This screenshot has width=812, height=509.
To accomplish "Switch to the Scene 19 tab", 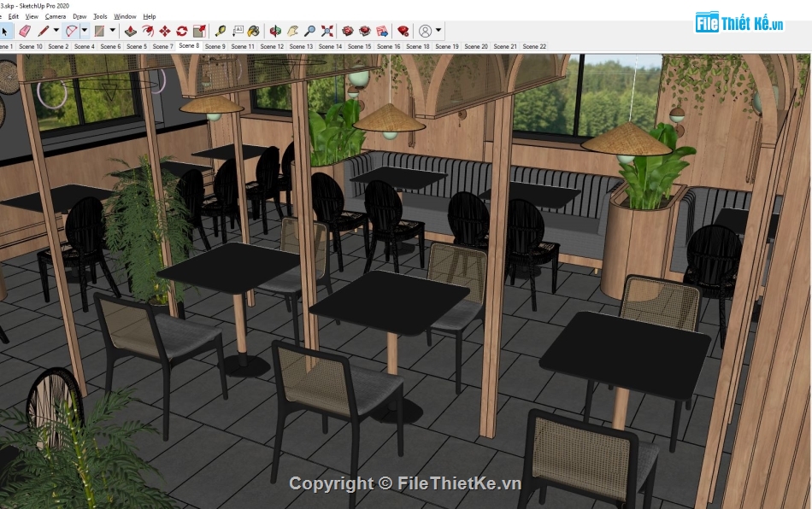I will [447, 47].
